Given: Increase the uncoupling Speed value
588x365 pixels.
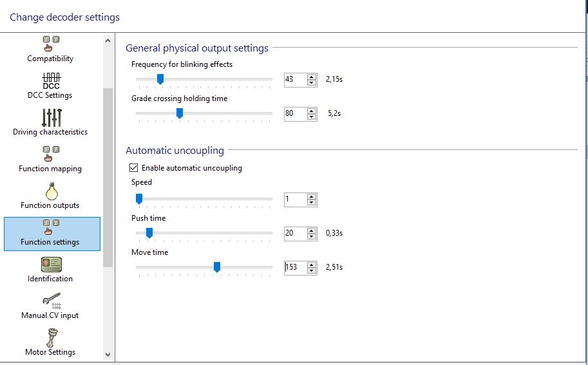Looking at the screenshot, I should [312, 197].
